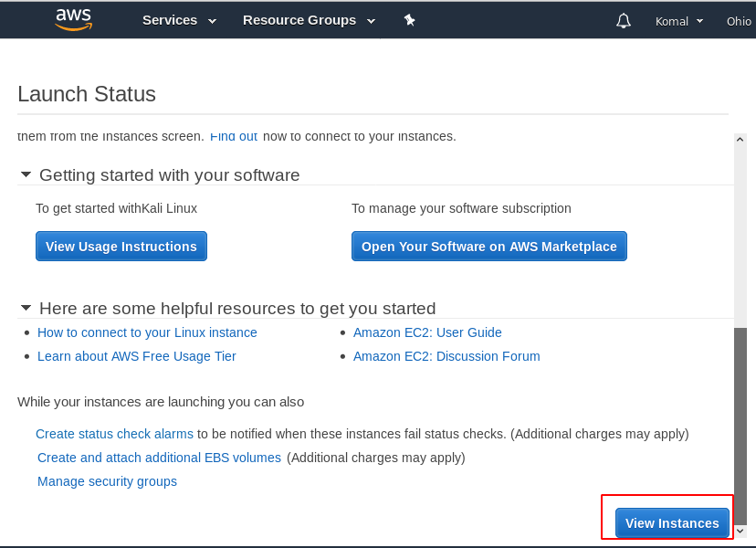
Task: Click the View Instances button
Action: tap(672, 523)
